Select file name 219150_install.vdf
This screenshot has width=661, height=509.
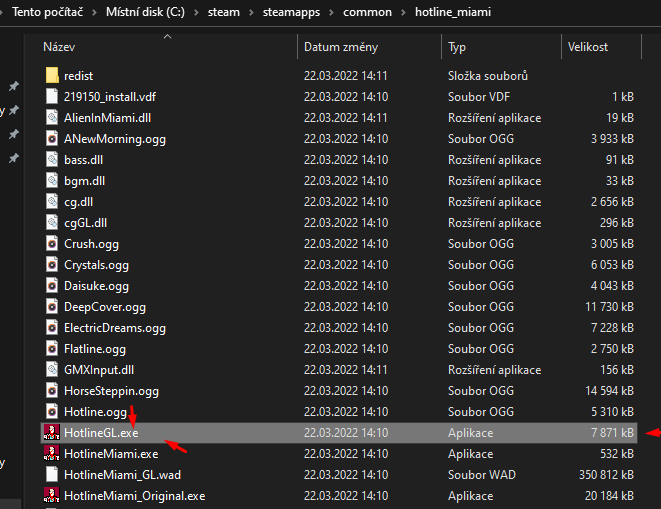[110, 97]
